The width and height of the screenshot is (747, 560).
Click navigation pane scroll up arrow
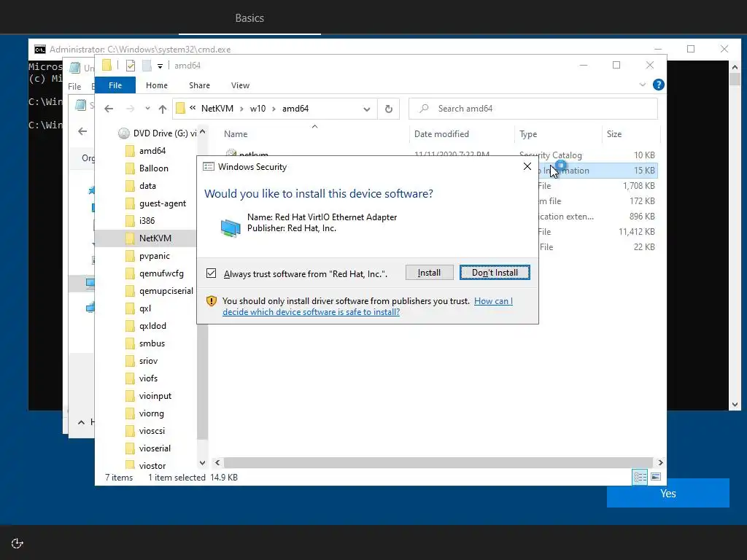203,132
